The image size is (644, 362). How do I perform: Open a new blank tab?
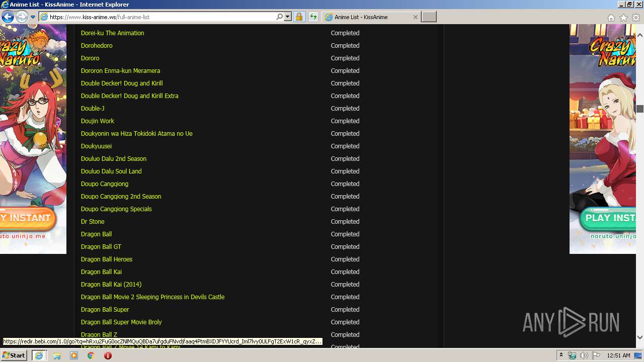(429, 17)
